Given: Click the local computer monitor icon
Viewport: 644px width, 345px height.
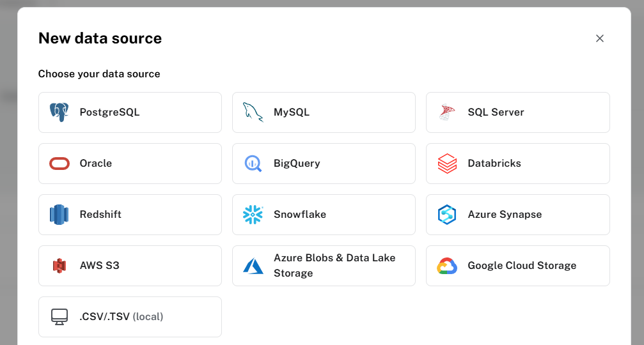Looking at the screenshot, I should click(59, 317).
